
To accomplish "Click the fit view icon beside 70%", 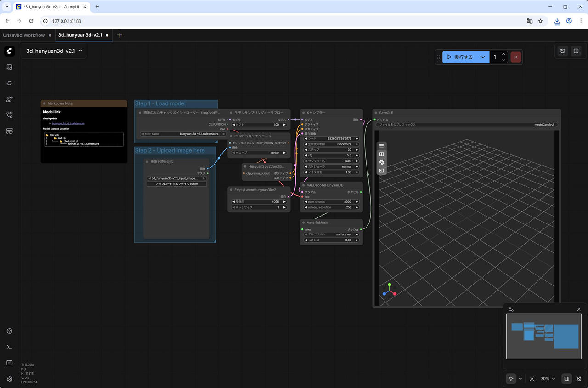I will tap(532, 379).
